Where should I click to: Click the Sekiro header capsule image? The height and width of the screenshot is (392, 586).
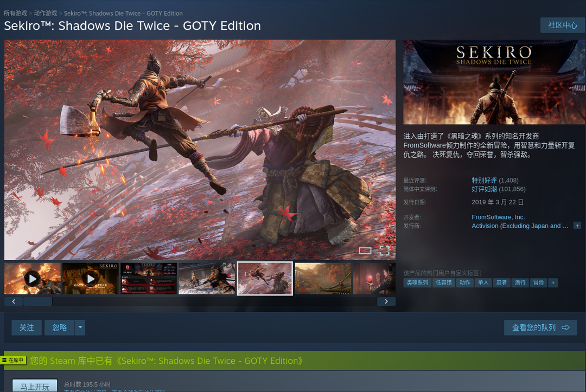tap(494, 82)
